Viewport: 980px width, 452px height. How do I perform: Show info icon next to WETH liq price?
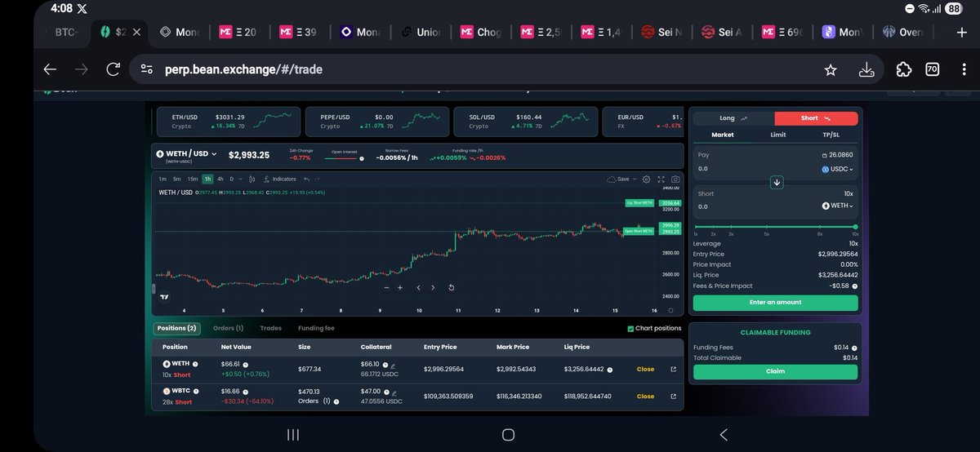tap(609, 370)
